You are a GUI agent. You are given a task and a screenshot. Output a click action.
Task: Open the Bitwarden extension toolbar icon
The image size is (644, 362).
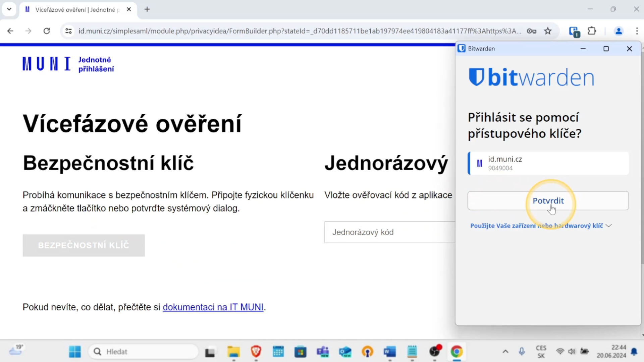[574, 32]
